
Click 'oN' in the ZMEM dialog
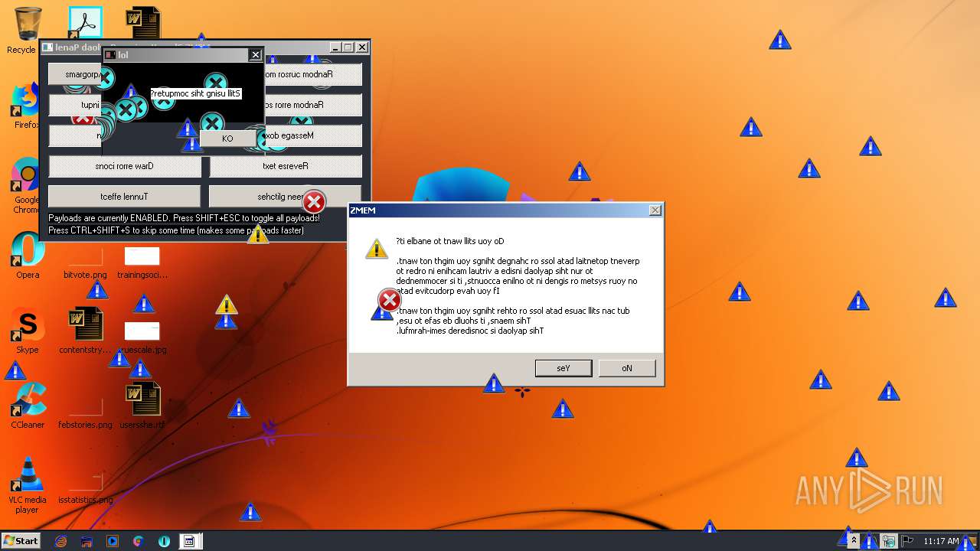(627, 368)
